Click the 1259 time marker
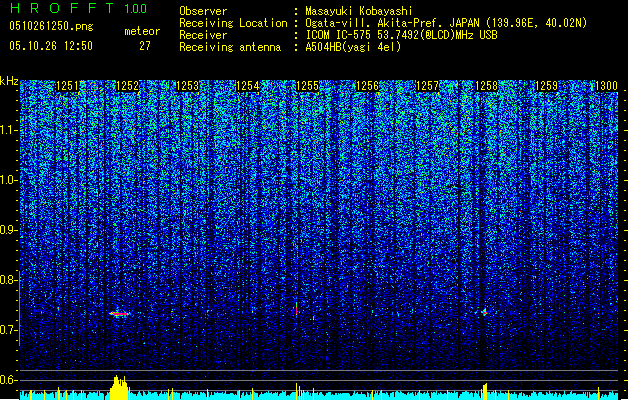Viewport: 629px width, 400px height. click(x=547, y=86)
